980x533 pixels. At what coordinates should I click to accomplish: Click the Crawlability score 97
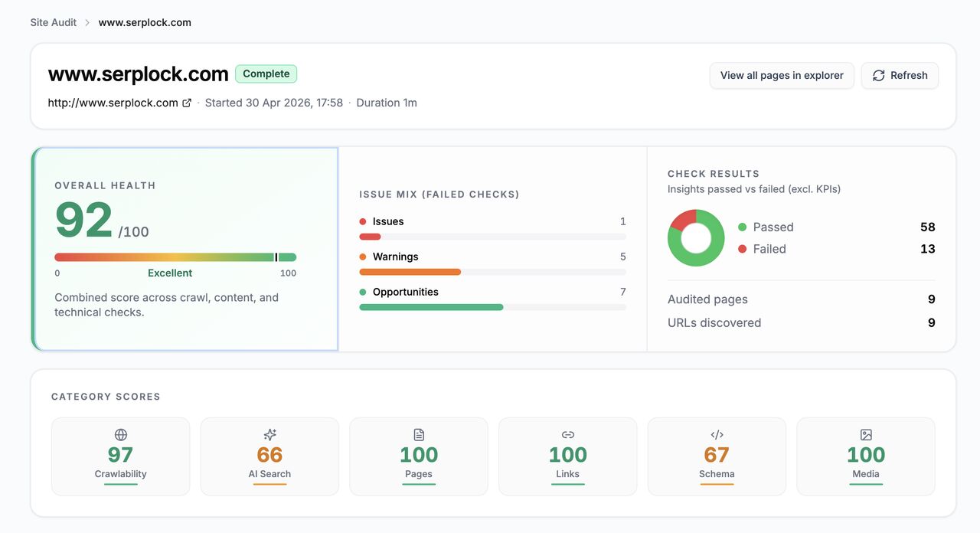click(120, 455)
